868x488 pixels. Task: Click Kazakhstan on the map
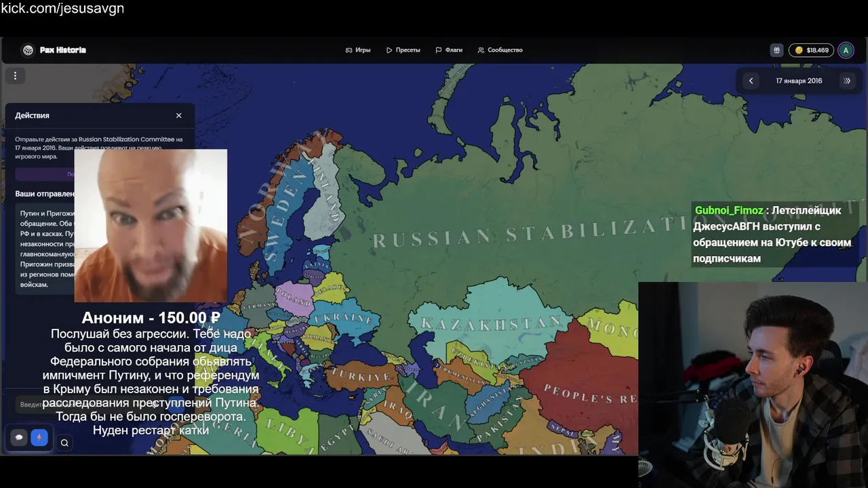coord(492,323)
